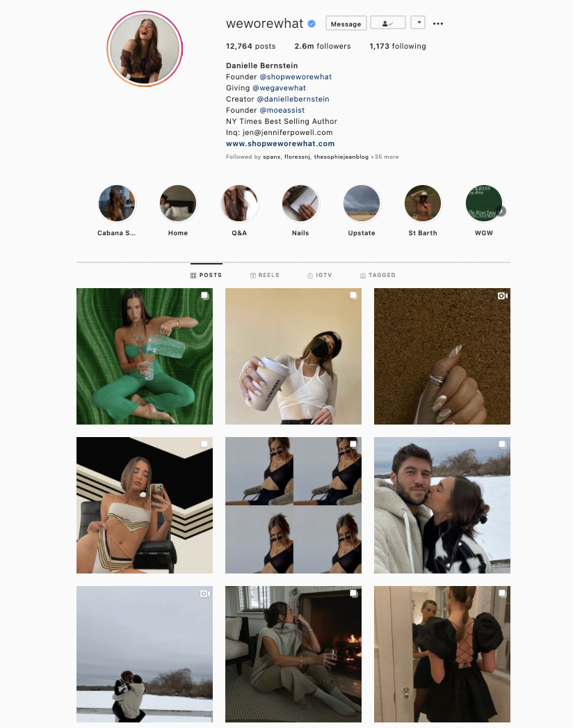Image resolution: width=573 pixels, height=728 pixels.
Task: View the 2.6m followers list
Action: pos(323,46)
